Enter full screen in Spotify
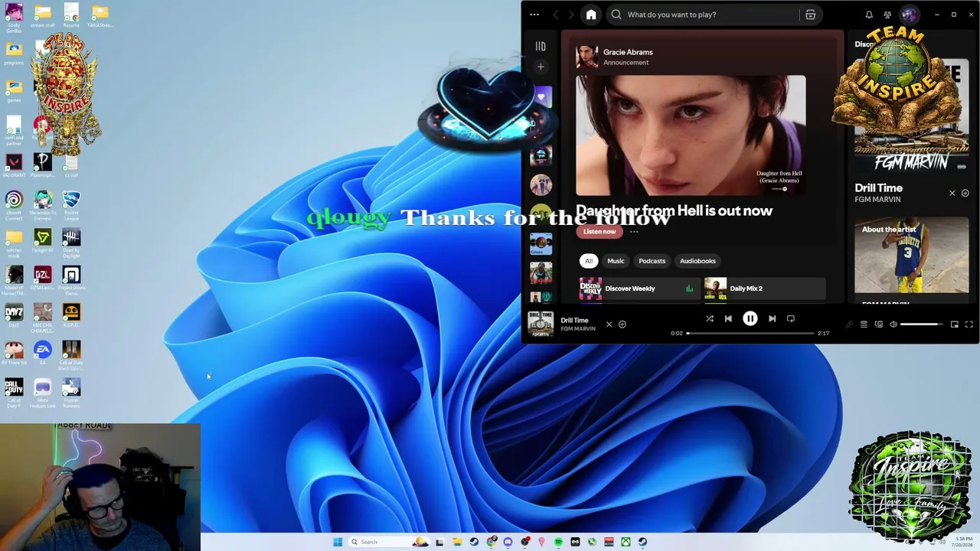Image resolution: width=980 pixels, height=551 pixels. point(969,324)
